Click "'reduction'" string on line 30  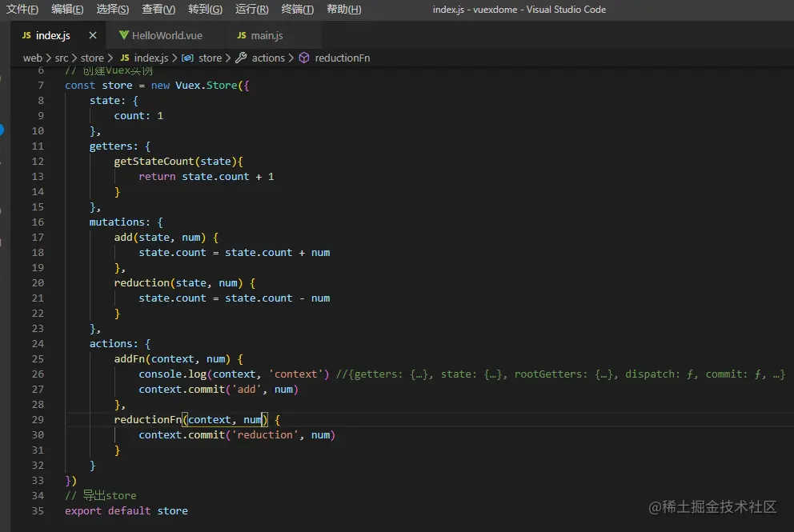[265, 434]
